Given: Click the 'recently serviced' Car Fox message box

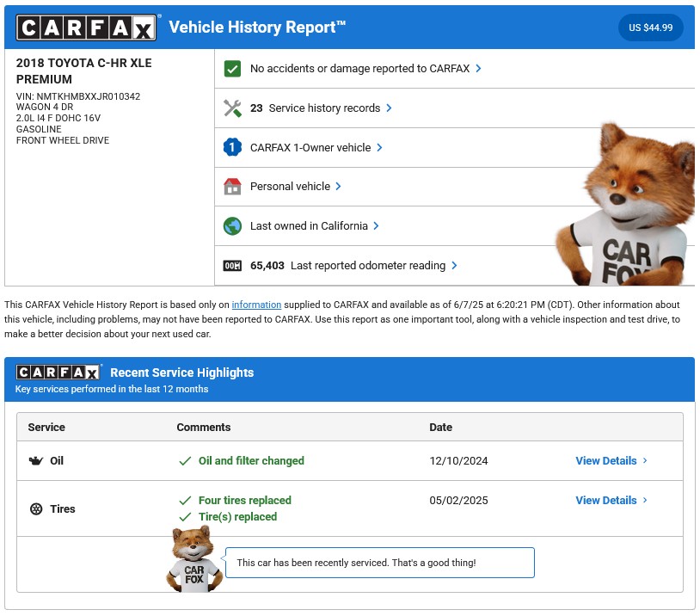Looking at the screenshot, I should tap(380, 563).
